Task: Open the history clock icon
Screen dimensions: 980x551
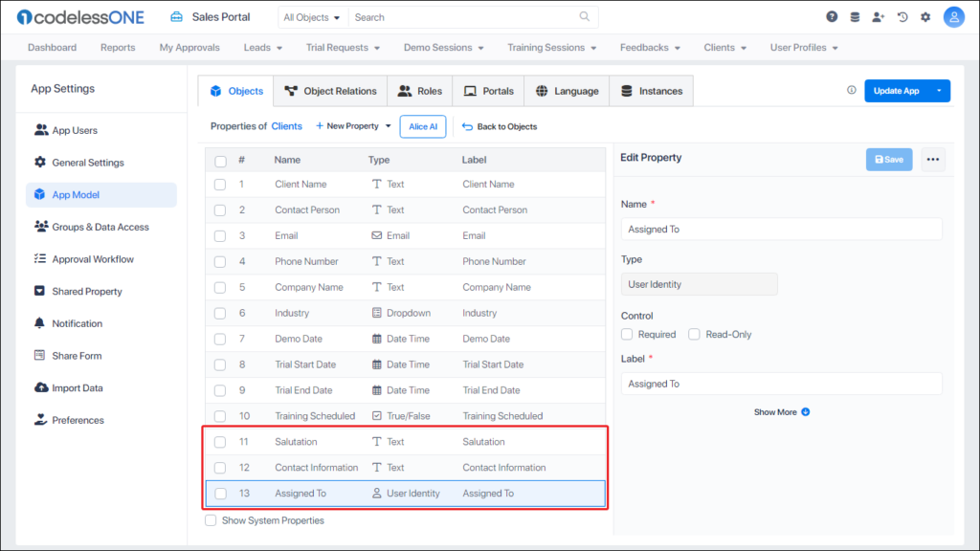Action: [x=902, y=17]
